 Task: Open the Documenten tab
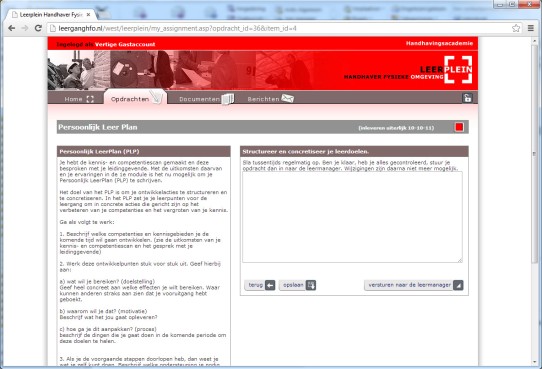pyautogui.click(x=206, y=99)
